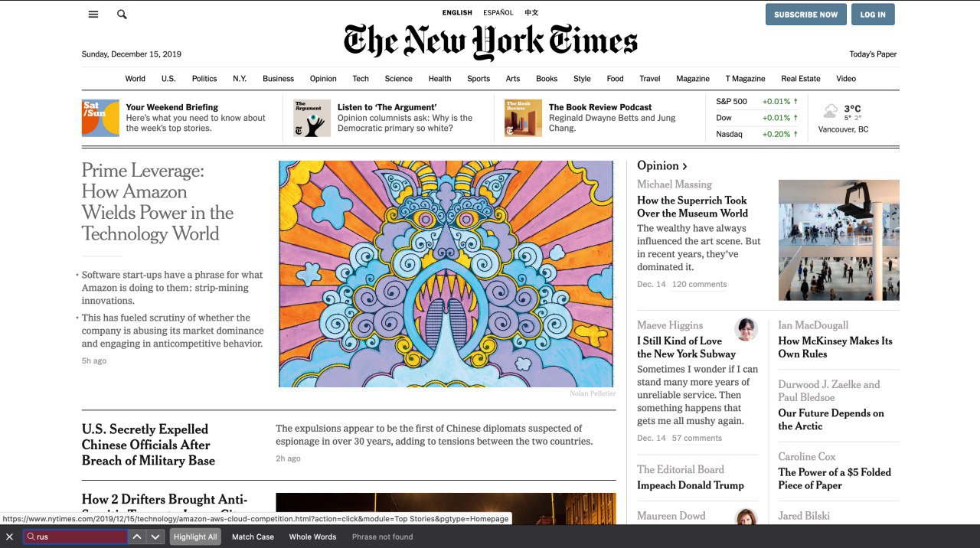Click the Log In button
Screen dimensions: 980x548
pos(873,15)
